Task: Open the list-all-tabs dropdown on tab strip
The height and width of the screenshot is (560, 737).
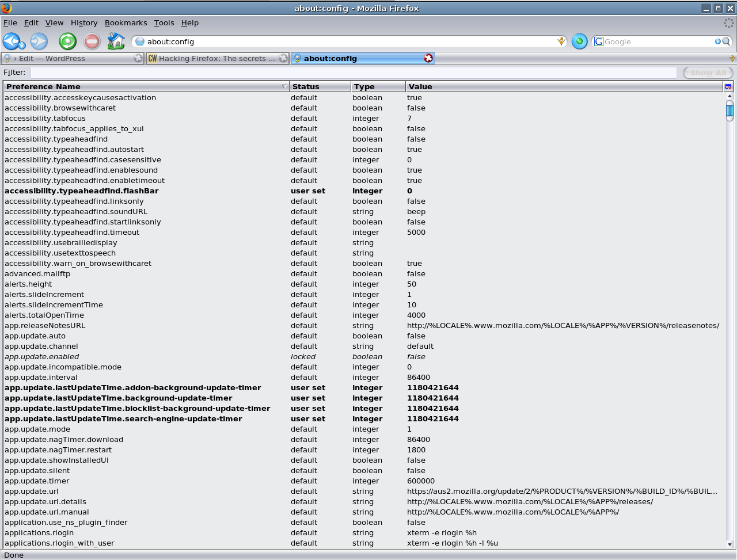Action: click(732, 59)
